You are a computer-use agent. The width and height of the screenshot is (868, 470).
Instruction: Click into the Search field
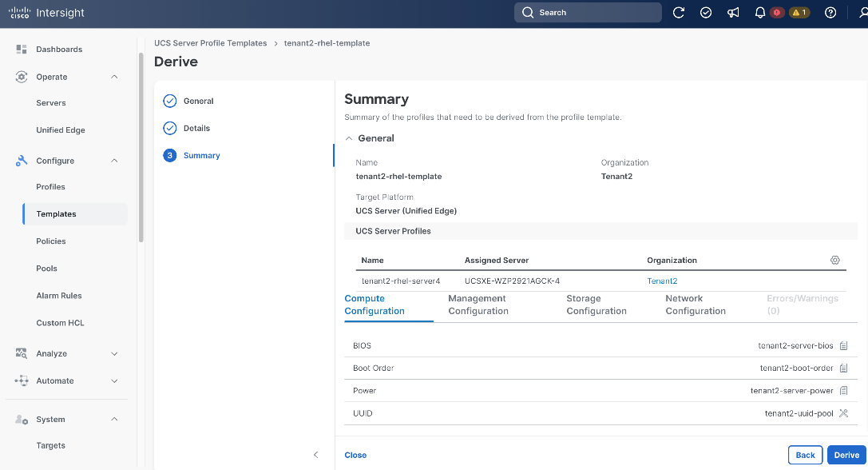coord(588,12)
